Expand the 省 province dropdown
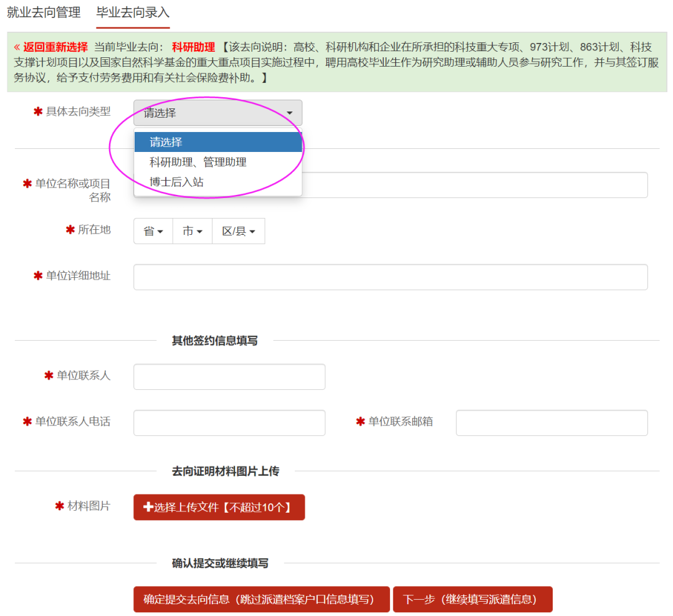 click(x=153, y=231)
